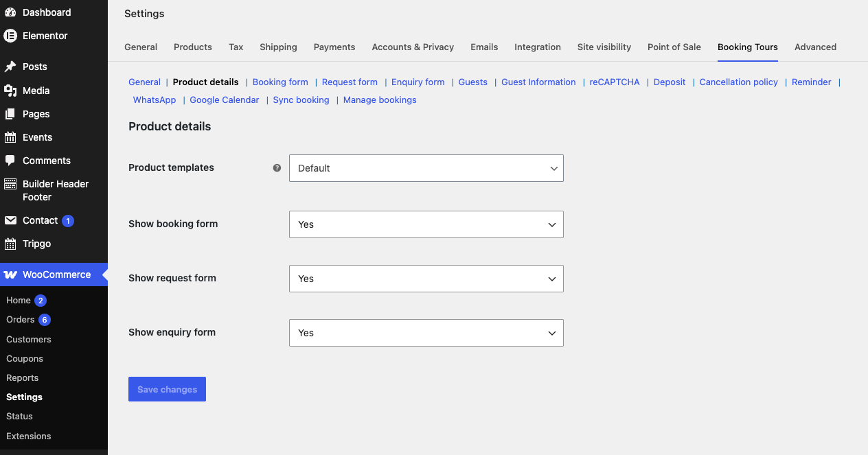Click the Media library icon
Image resolution: width=868 pixels, height=455 pixels.
10,91
